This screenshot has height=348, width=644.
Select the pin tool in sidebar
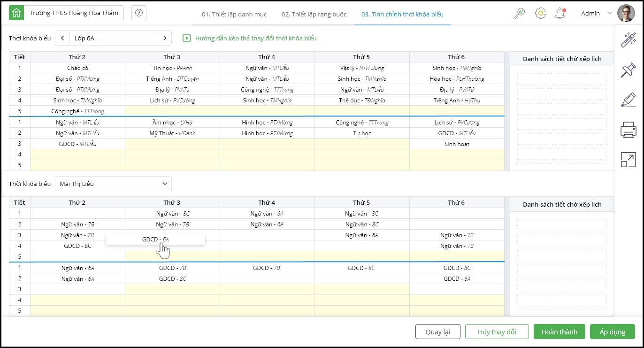click(x=628, y=70)
